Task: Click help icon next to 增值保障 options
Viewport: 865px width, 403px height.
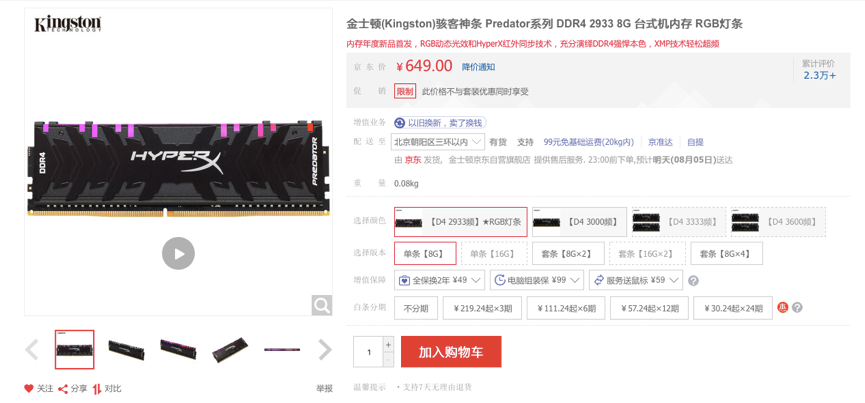Action: [x=693, y=281]
